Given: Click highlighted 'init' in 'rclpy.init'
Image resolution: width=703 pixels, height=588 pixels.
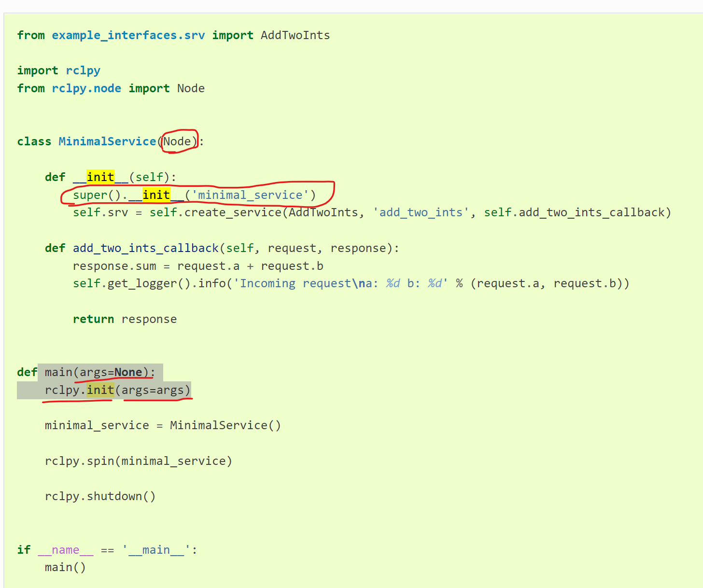Looking at the screenshot, I should pos(100,390).
